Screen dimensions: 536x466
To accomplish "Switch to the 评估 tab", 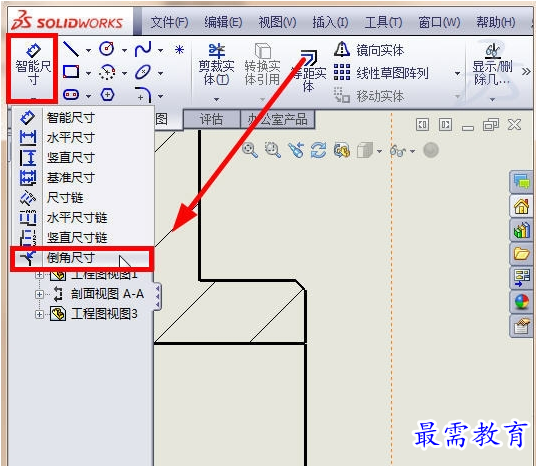I will (x=212, y=119).
